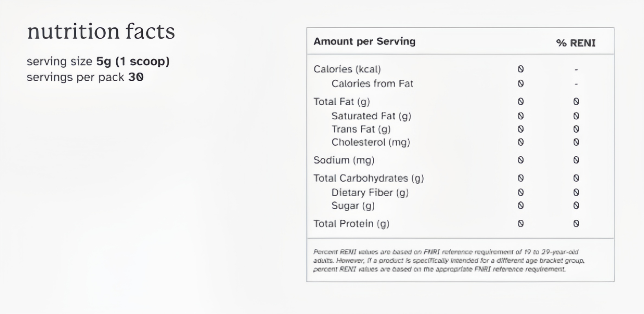Click the "Amount per Serving" column header
The height and width of the screenshot is (314, 644).
tap(364, 42)
